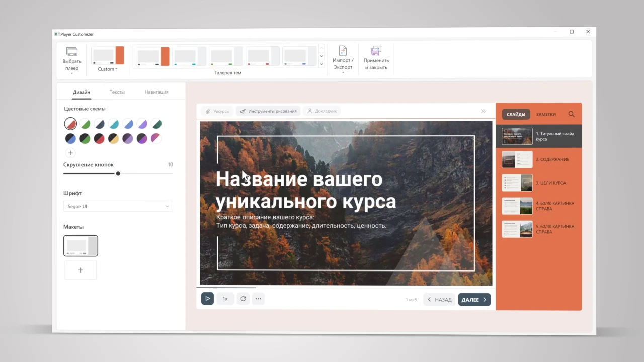Open slide 2. СОДЕРЖАНИЕ
644x362 pixels.
[538, 159]
